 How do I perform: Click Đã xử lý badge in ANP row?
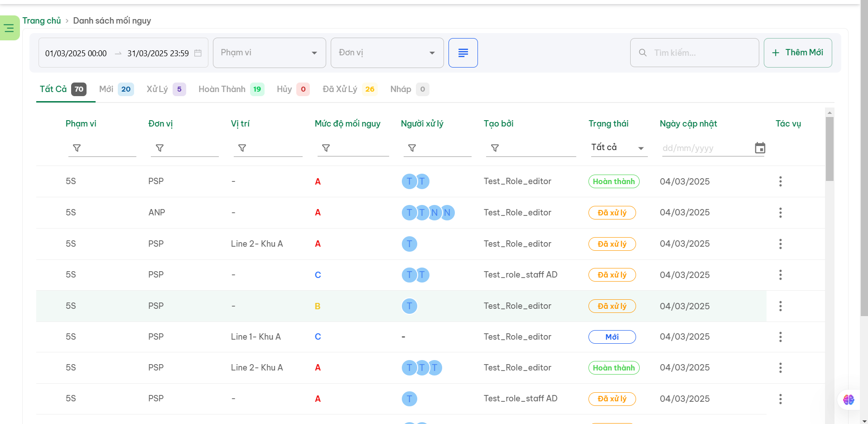(x=612, y=213)
